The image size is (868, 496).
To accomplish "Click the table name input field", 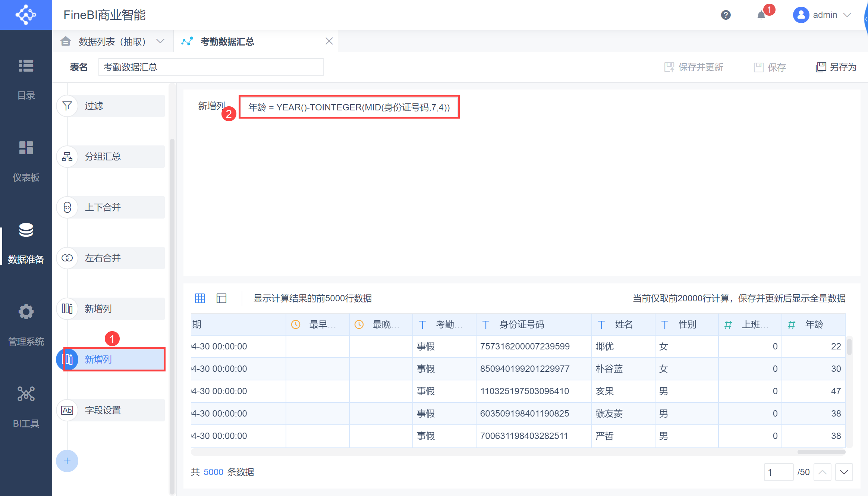I will [x=211, y=67].
